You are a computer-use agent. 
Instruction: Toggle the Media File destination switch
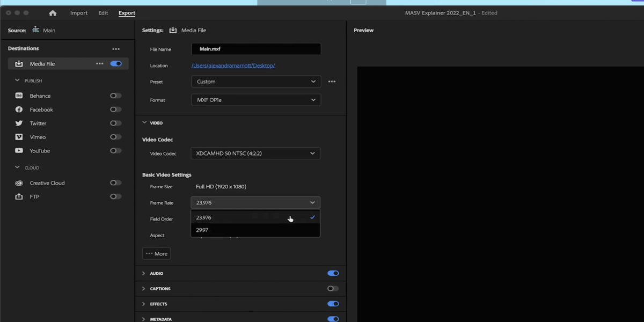[116, 64]
